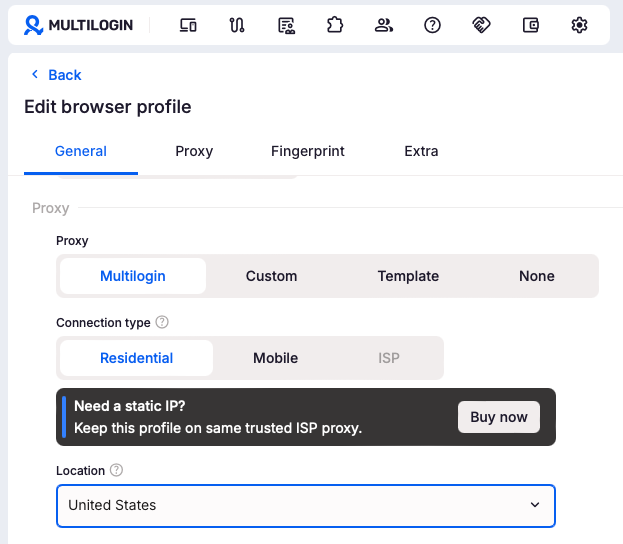
Task: Open the browser profiles devices icon
Action: coord(188,25)
